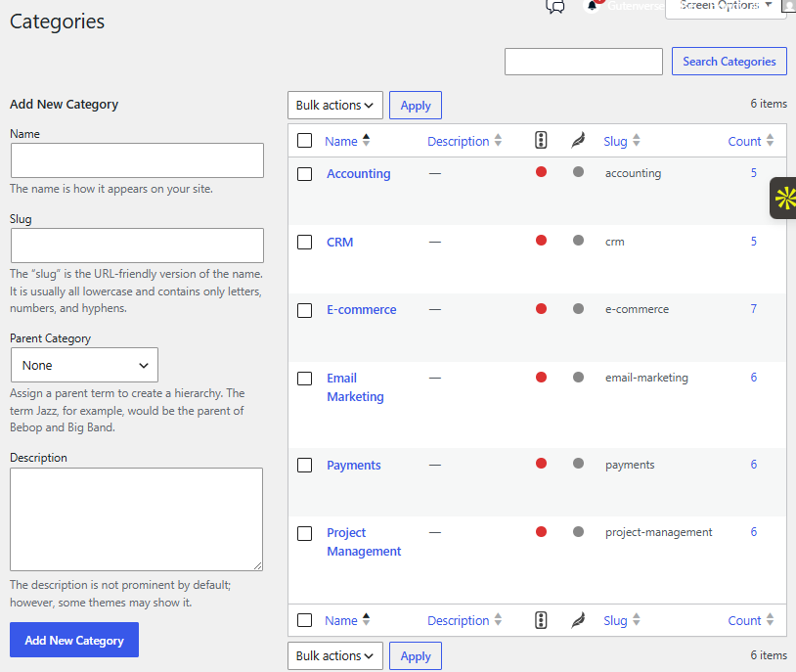Sort by Count in header row
796x672 pixels.
[751, 141]
